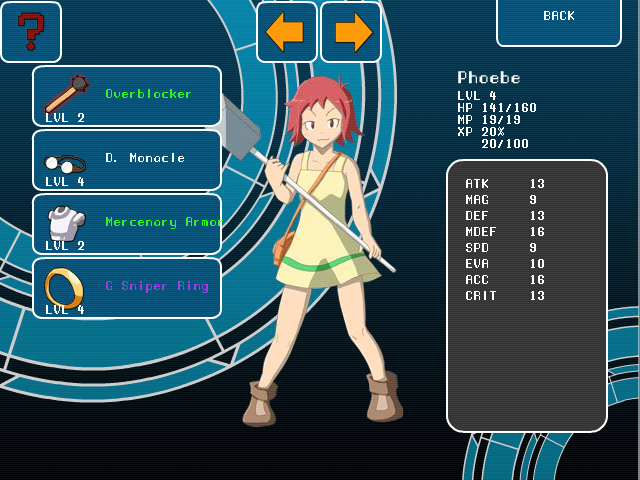This screenshot has width=640, height=480.
Task: Open the Overblocker weapon slot name
Action: click(148, 94)
